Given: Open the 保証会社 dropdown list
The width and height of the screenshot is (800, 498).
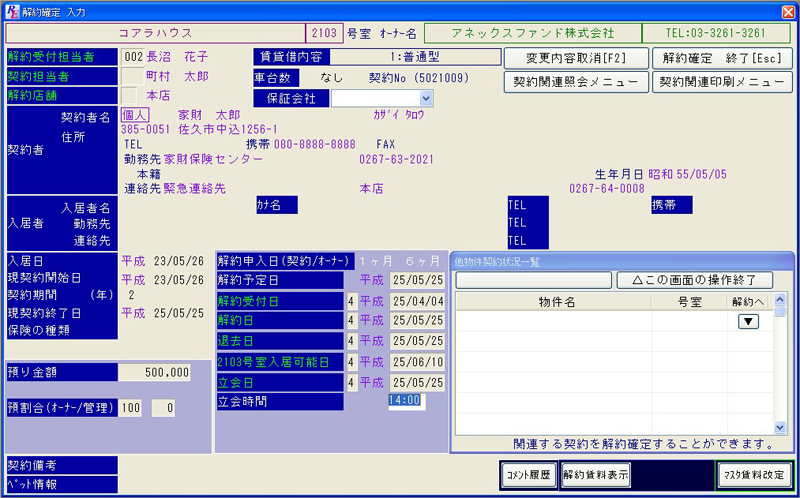Looking at the screenshot, I should point(427,98).
